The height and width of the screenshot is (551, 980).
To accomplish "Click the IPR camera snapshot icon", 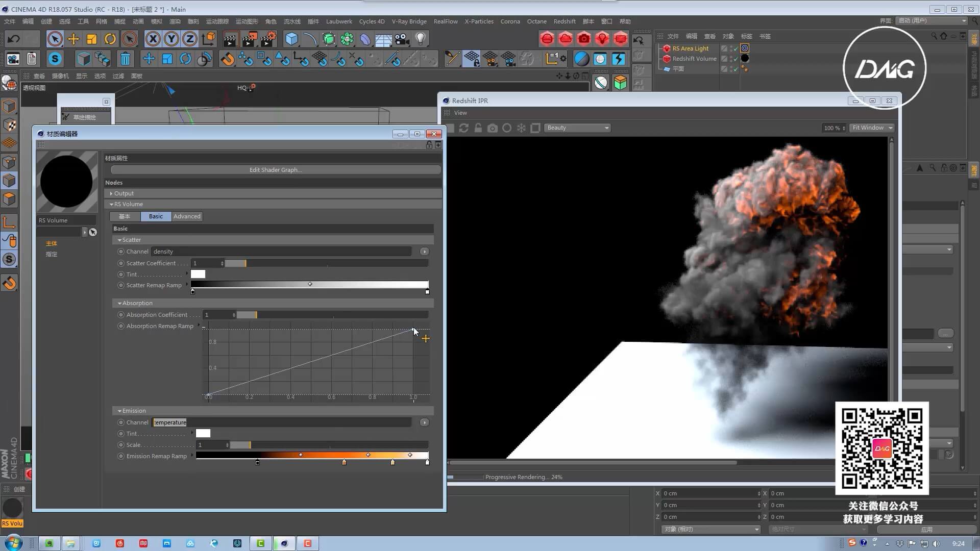I will pos(492,128).
